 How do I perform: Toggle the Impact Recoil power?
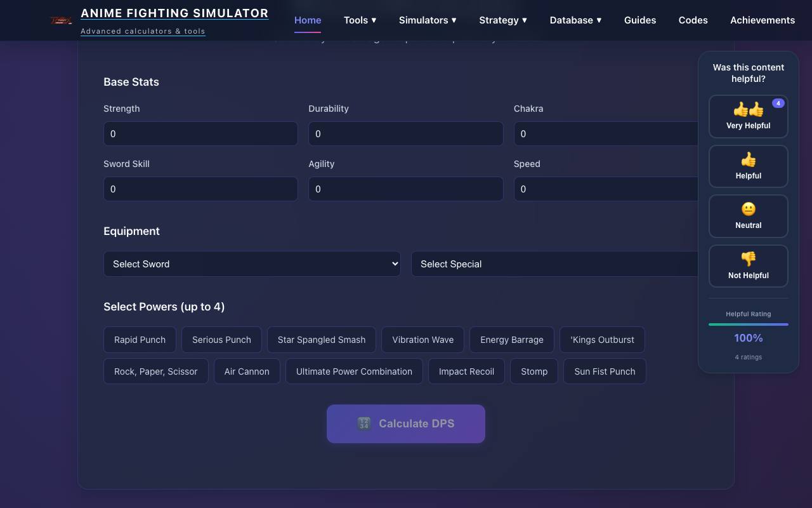[x=466, y=371]
